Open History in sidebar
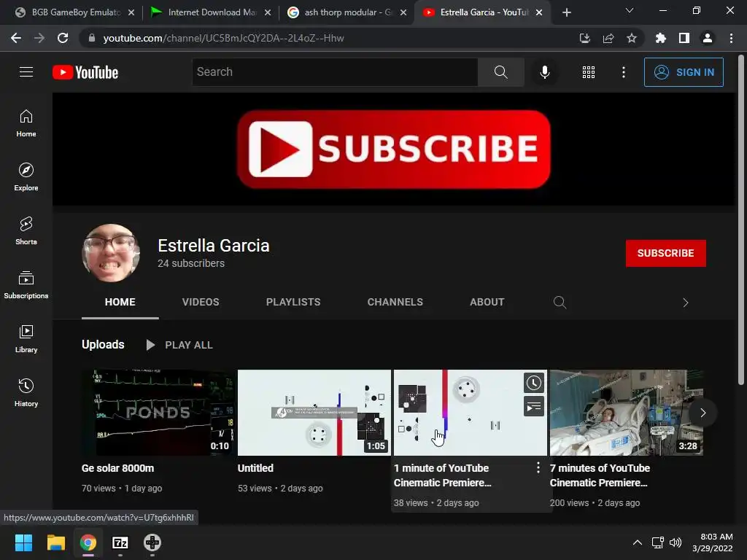 click(x=26, y=393)
